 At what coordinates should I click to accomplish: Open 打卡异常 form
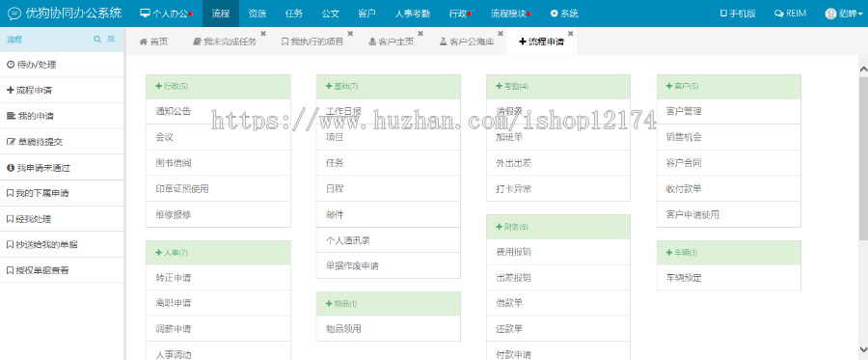(x=558, y=189)
